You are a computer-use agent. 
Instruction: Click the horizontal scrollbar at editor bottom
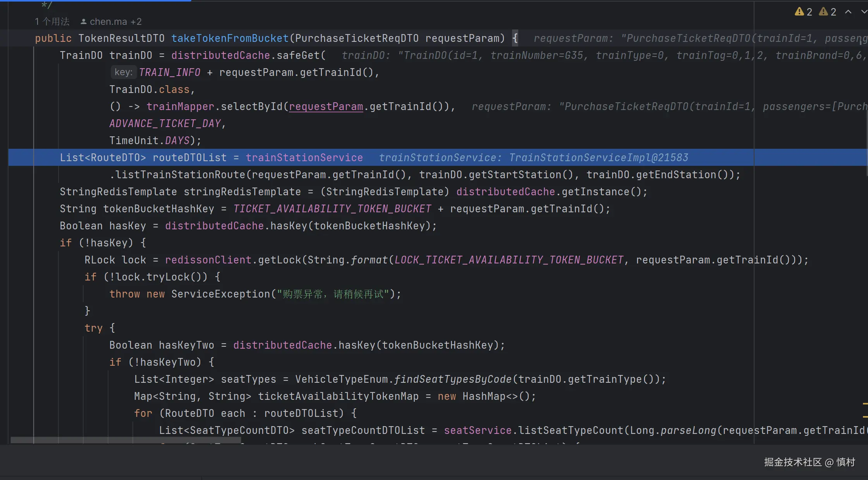[x=126, y=440]
